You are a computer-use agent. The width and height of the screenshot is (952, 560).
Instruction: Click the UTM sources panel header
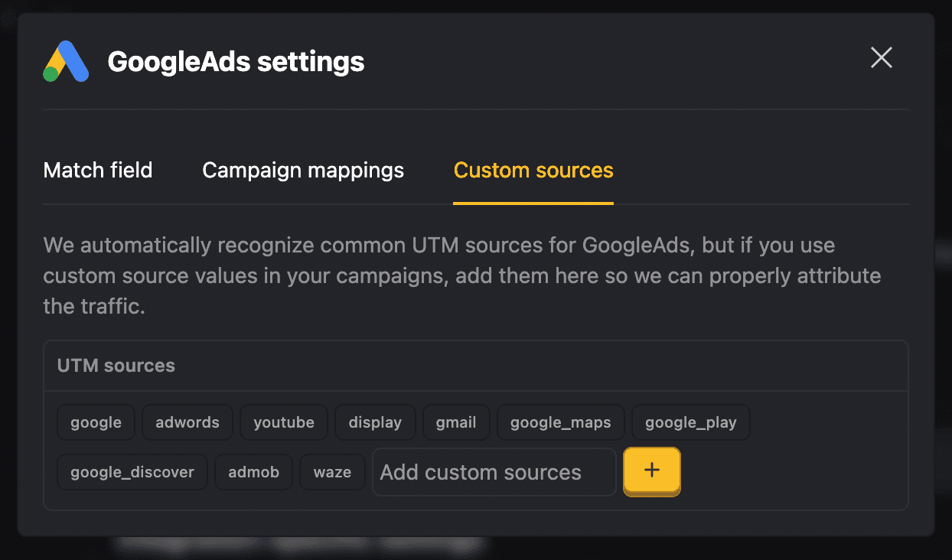[x=116, y=366]
